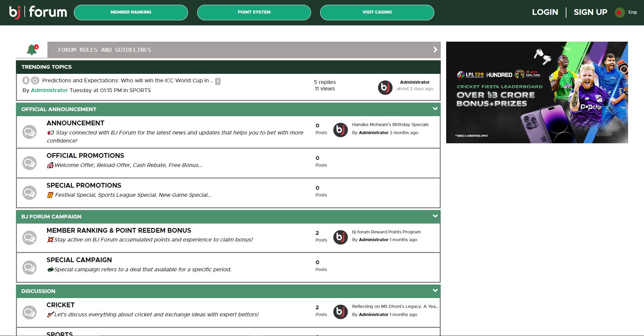Screen dimensions: 644x336
Task: Click the Official Announcement header title
Action: (x=59, y=109)
